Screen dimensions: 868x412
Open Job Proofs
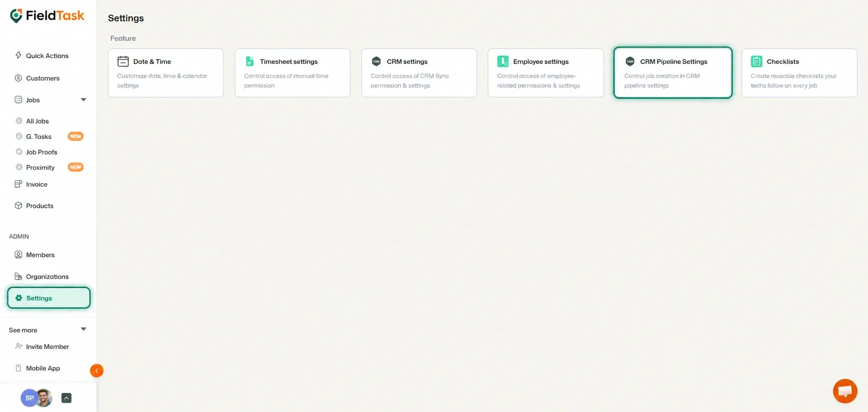[41, 152]
